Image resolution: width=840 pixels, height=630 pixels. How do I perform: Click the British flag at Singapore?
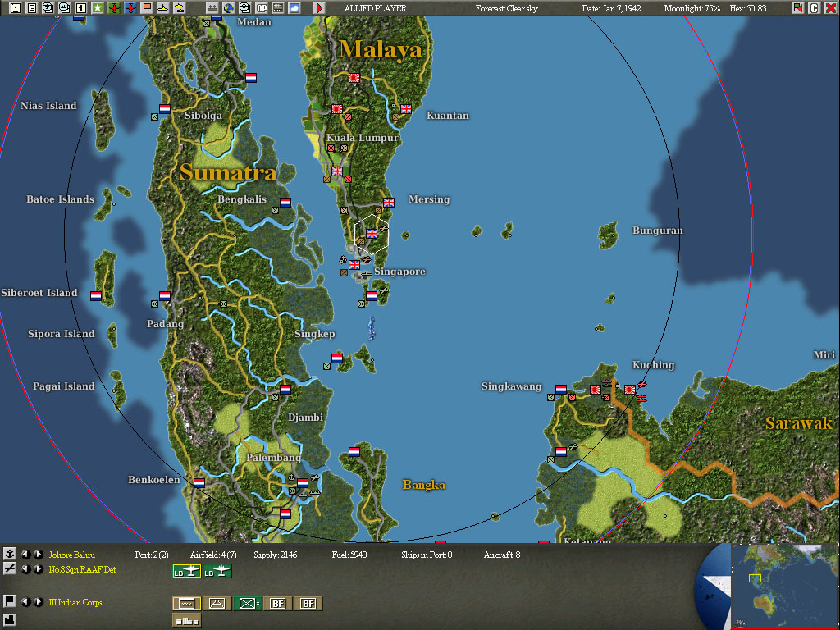[354, 265]
